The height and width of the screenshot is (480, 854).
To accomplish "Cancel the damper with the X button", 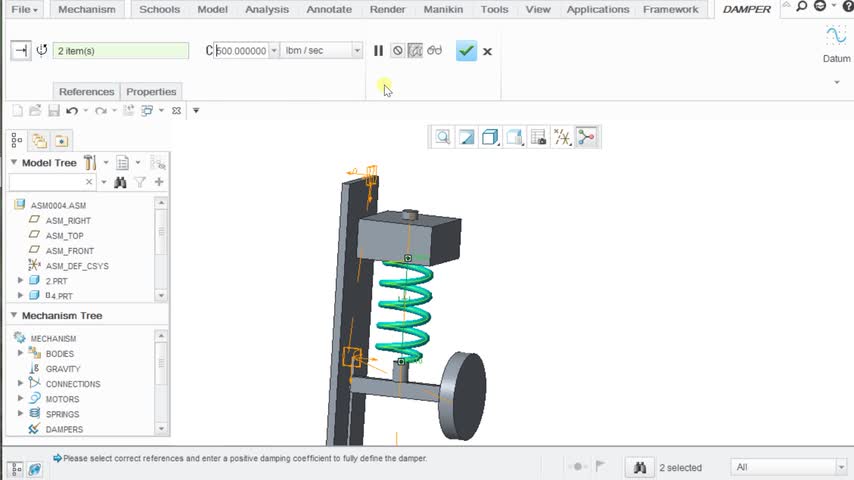I will pos(487,51).
